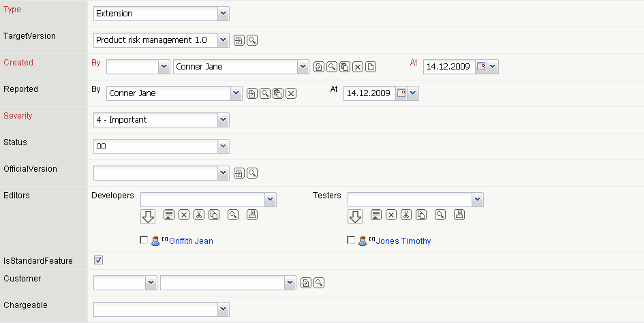Open calendar picker for Created date

(x=481, y=67)
